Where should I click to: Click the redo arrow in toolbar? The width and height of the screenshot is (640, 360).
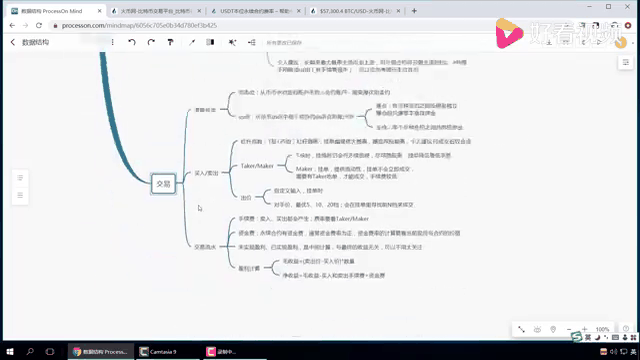point(151,42)
